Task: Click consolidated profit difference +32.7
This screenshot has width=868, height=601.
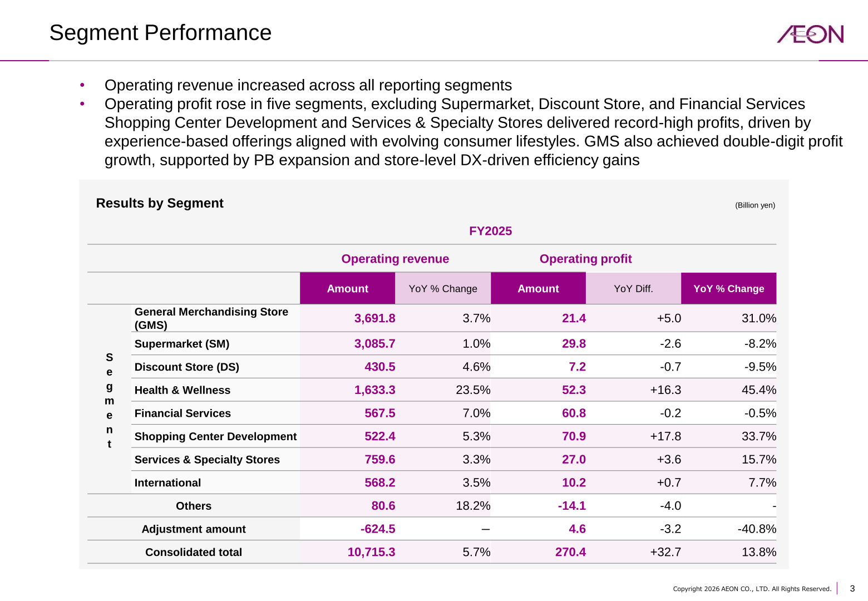Action: pos(665,553)
